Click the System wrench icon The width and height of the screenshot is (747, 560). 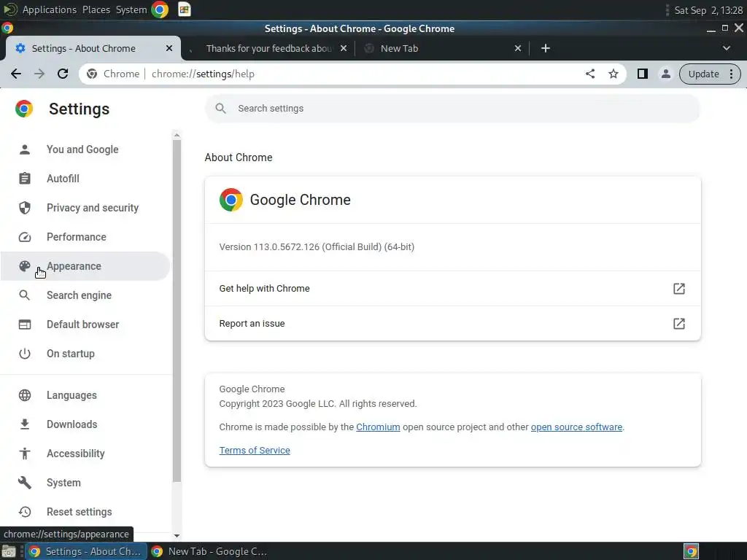click(x=25, y=483)
